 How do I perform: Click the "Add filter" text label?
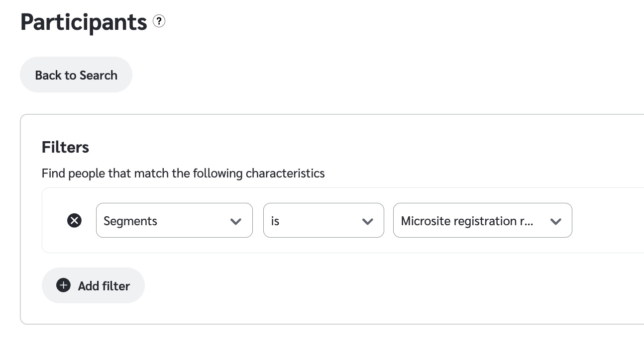(x=104, y=286)
